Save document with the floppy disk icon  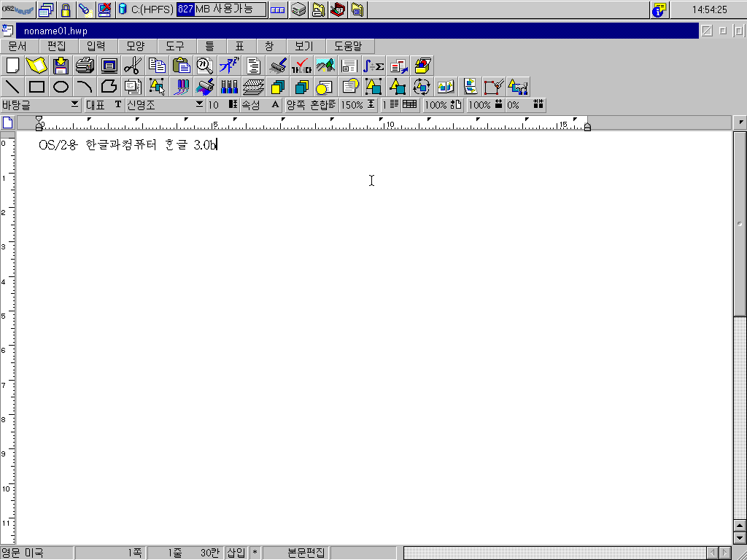click(61, 66)
